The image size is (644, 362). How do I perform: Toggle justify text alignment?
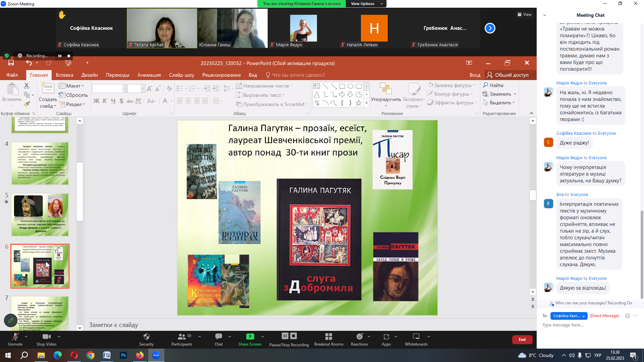(x=205, y=101)
